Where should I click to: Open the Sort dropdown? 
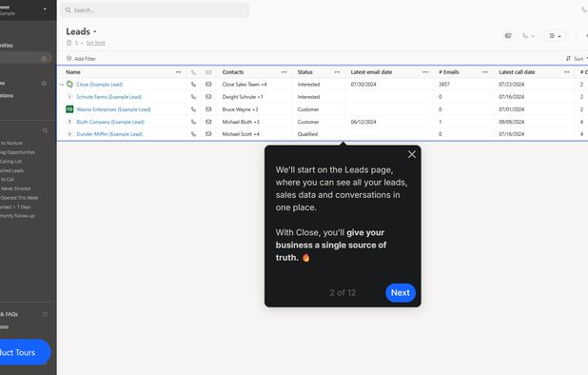pyautogui.click(x=577, y=58)
